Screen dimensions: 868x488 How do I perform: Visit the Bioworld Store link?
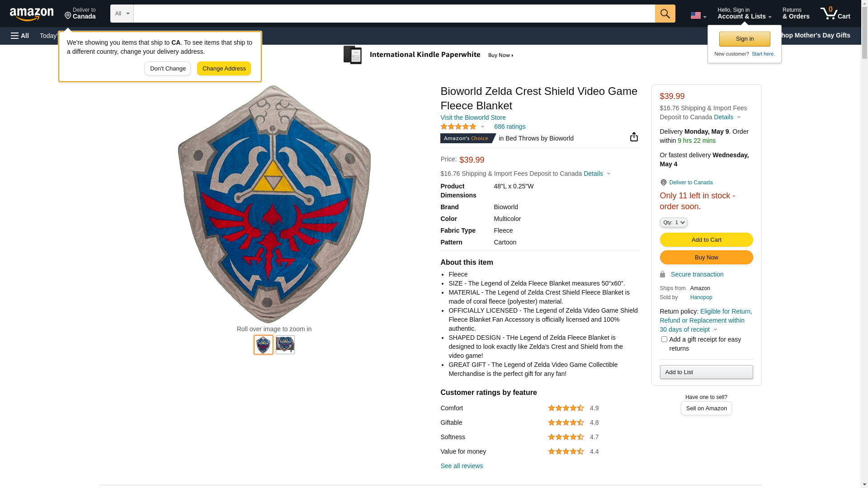473,117
